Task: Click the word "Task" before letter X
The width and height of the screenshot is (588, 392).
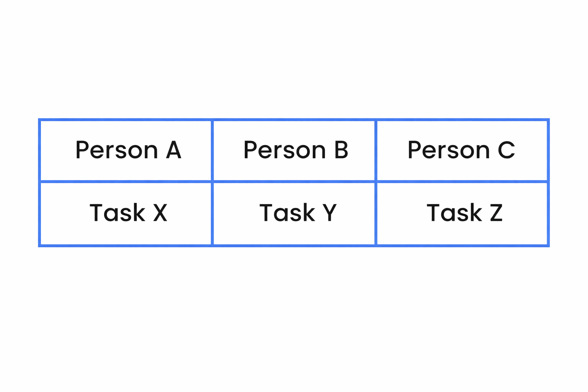Action: pyautogui.click(x=117, y=213)
